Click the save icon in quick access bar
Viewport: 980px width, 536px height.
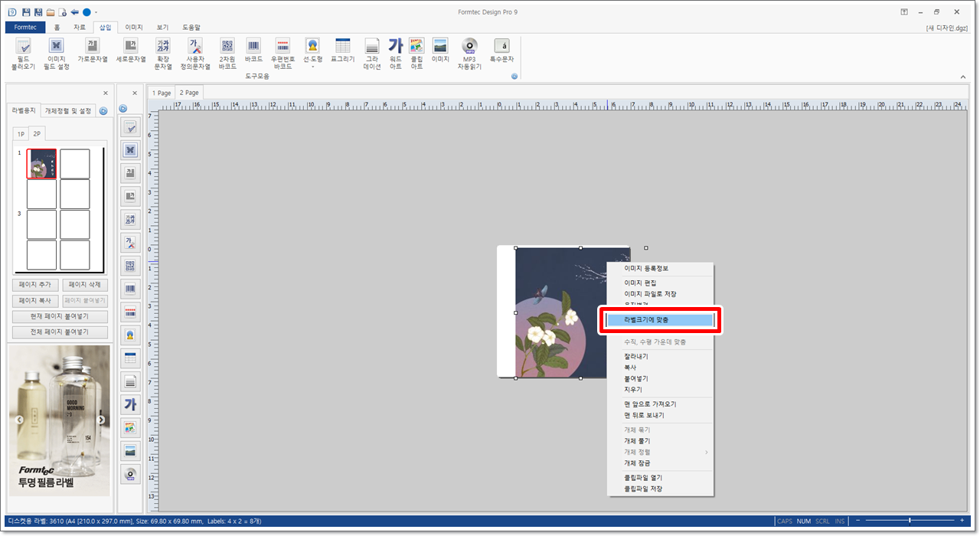[26, 12]
